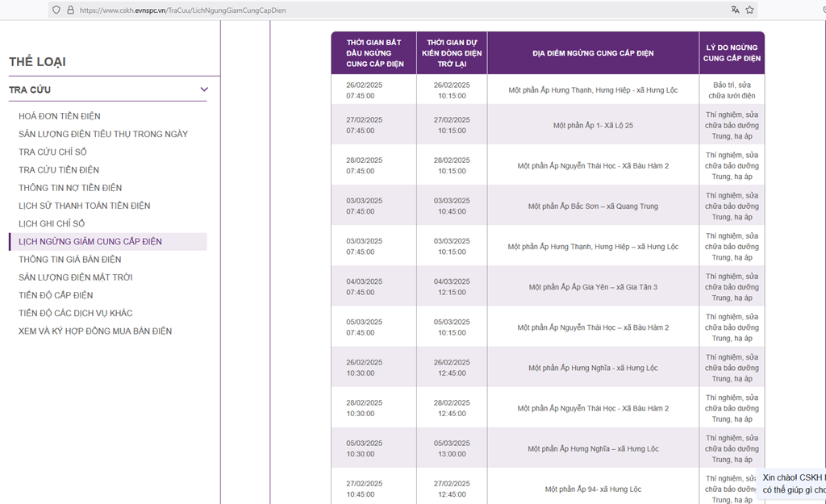Select SẢN LƯỢNG ĐIỆN TIÊU THỤ TRONG NGÀY

click(x=103, y=134)
